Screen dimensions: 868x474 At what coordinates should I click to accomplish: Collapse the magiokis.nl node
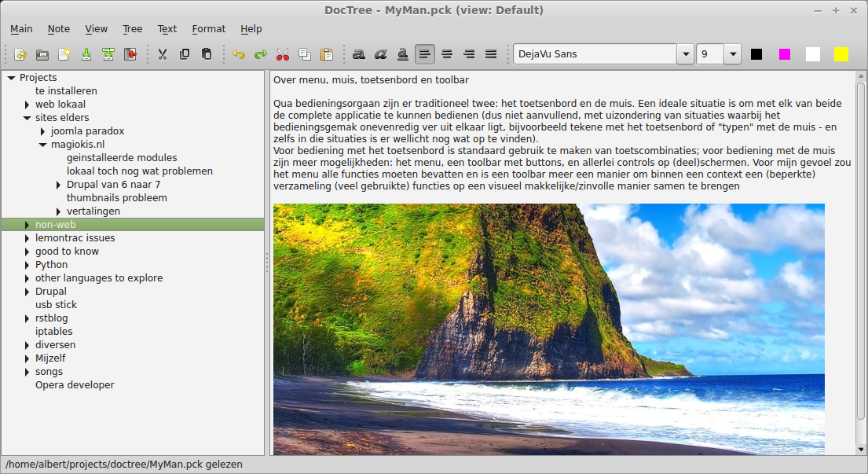point(42,145)
